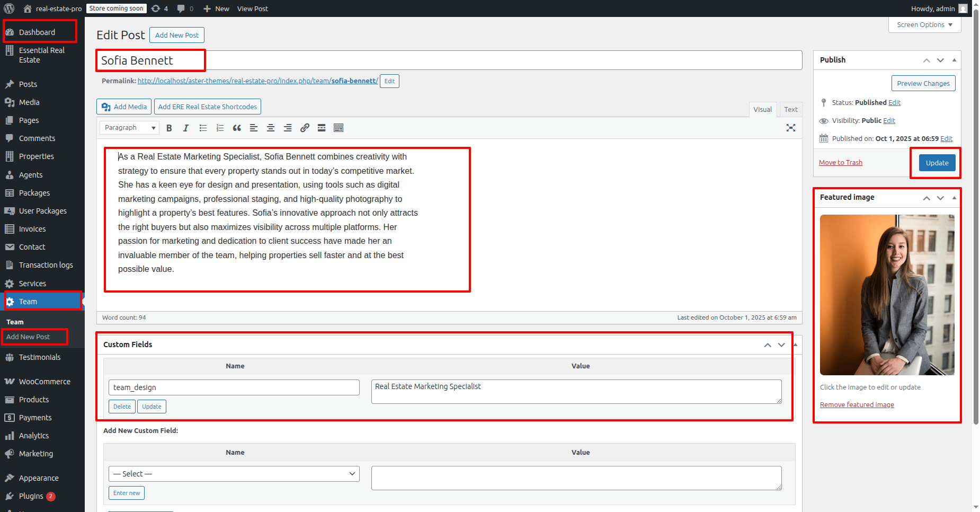The image size is (980, 512).
Task: Open Properties in the sidebar menu
Action: (36, 156)
